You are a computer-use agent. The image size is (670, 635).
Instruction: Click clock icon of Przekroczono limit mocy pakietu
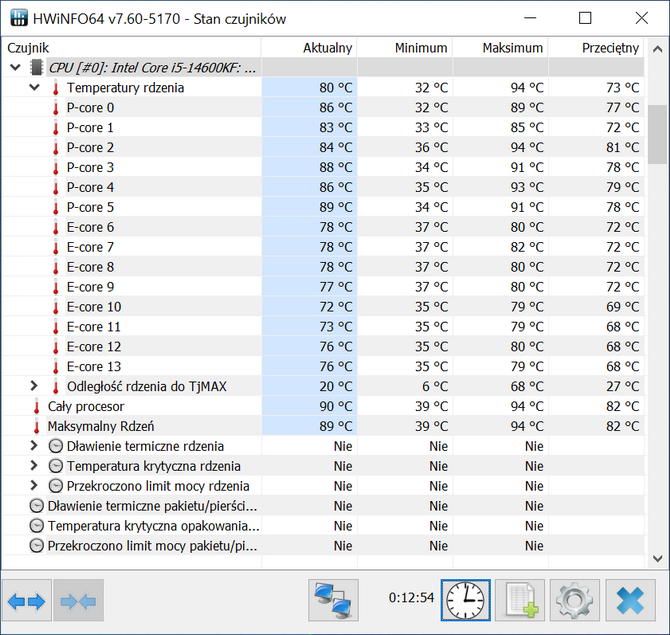(37, 546)
